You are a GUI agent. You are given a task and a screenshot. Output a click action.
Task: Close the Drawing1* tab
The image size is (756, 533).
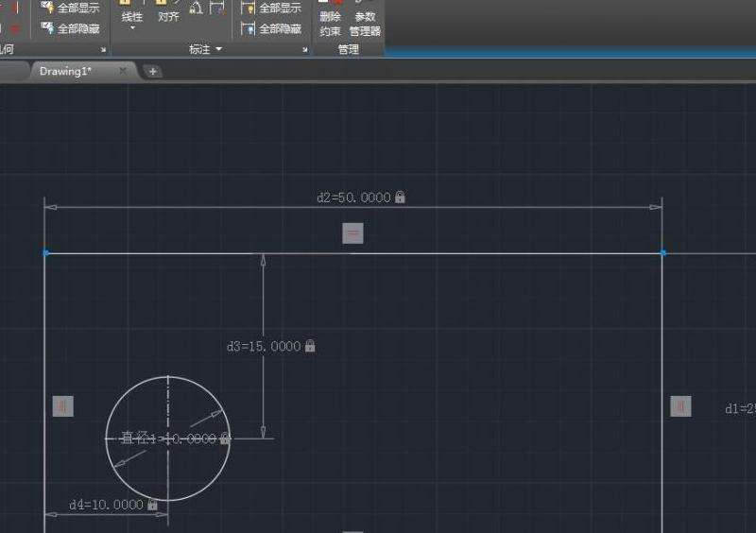click(x=123, y=71)
